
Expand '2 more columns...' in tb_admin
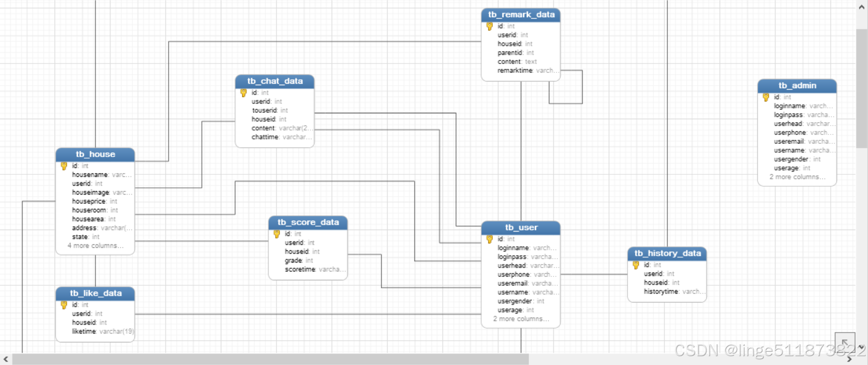[797, 177]
